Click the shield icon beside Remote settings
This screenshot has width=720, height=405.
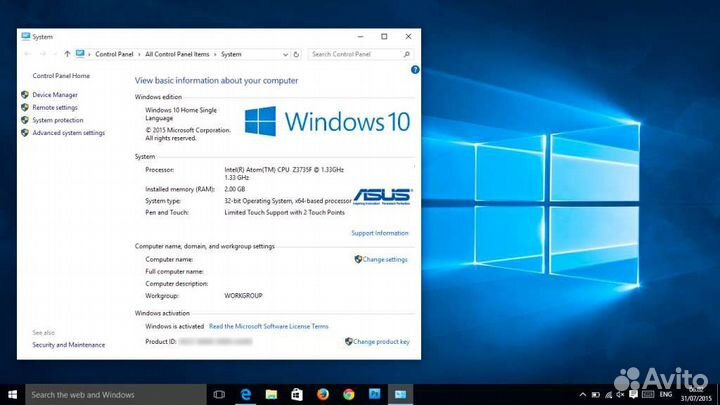25,107
